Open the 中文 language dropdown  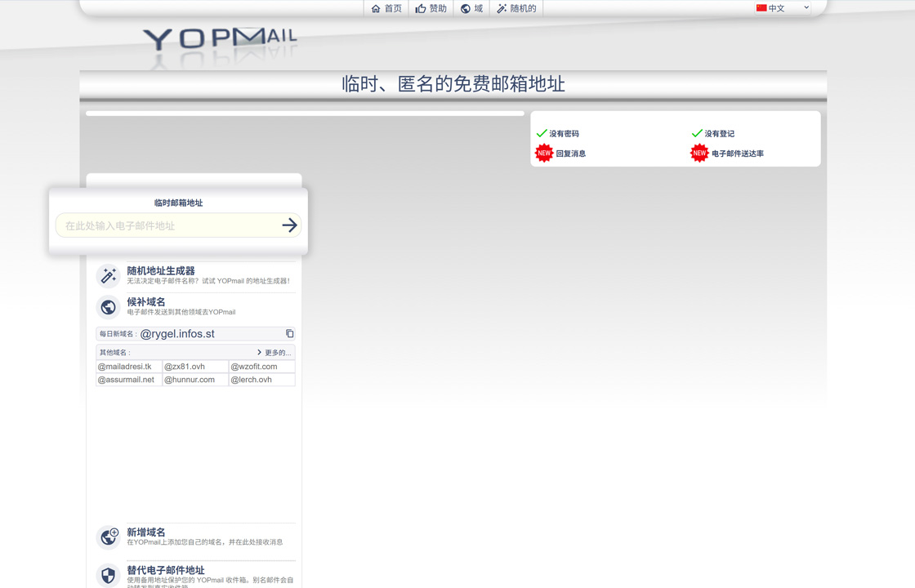click(782, 8)
